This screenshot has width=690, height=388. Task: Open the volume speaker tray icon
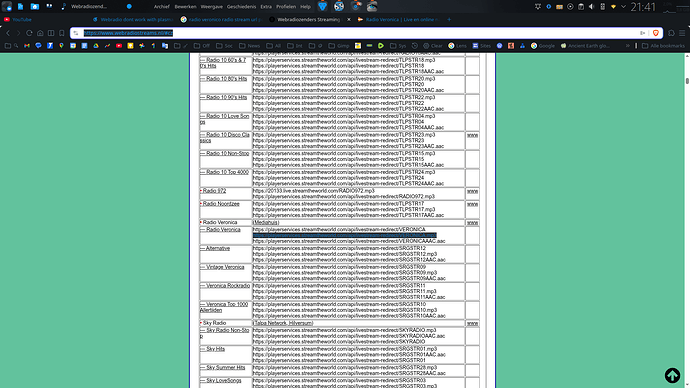tap(591, 7)
